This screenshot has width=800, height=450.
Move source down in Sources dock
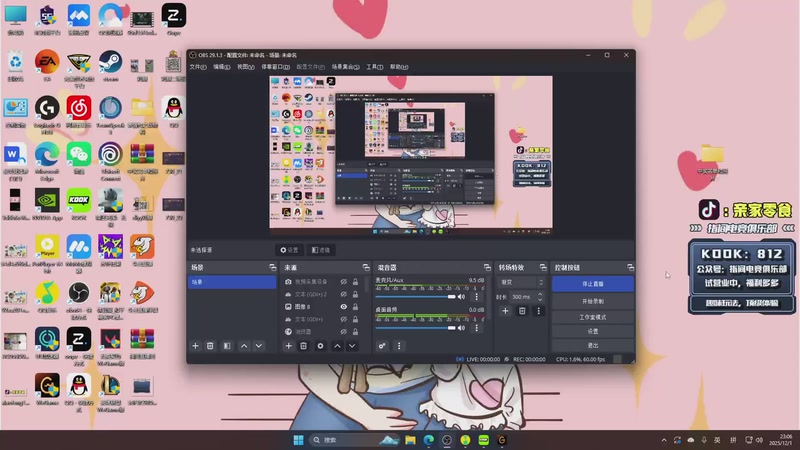tap(352, 346)
